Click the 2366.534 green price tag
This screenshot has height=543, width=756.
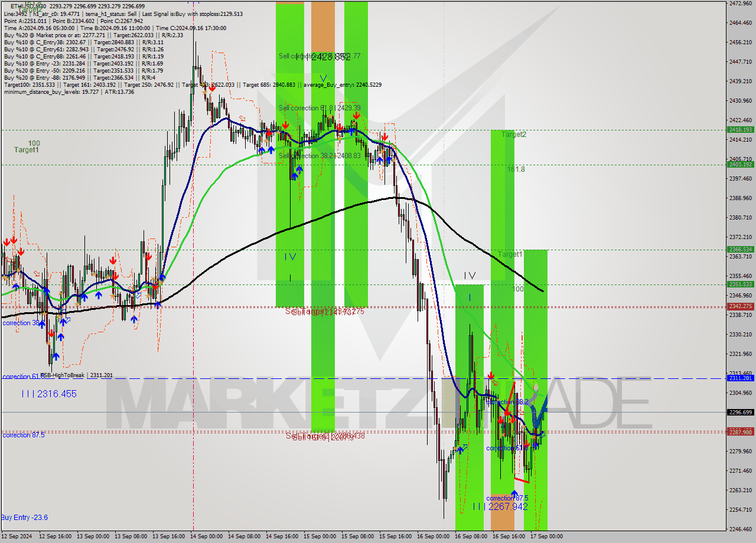[740, 249]
